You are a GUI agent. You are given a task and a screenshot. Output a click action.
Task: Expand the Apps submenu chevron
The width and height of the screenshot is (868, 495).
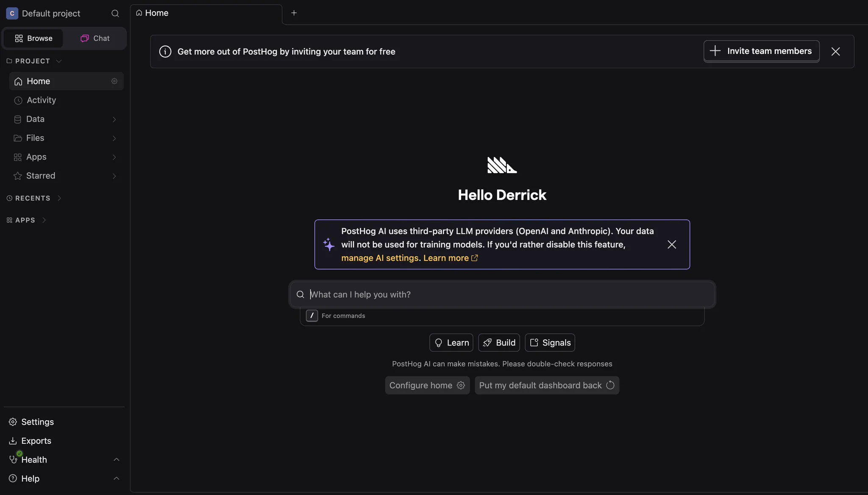[x=114, y=157]
